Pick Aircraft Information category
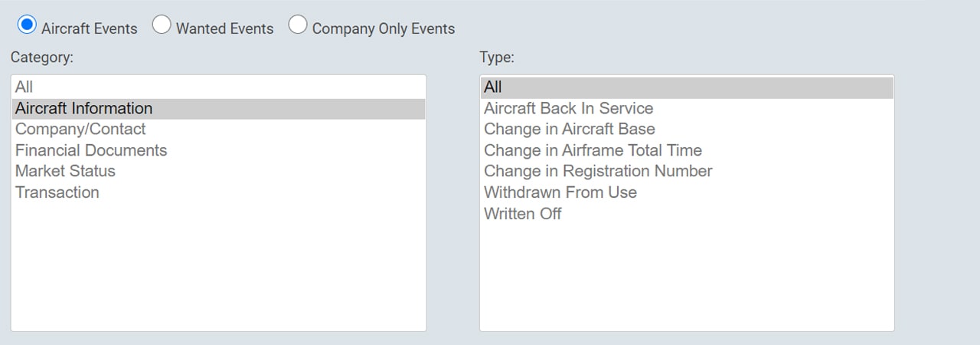 pyautogui.click(x=218, y=108)
